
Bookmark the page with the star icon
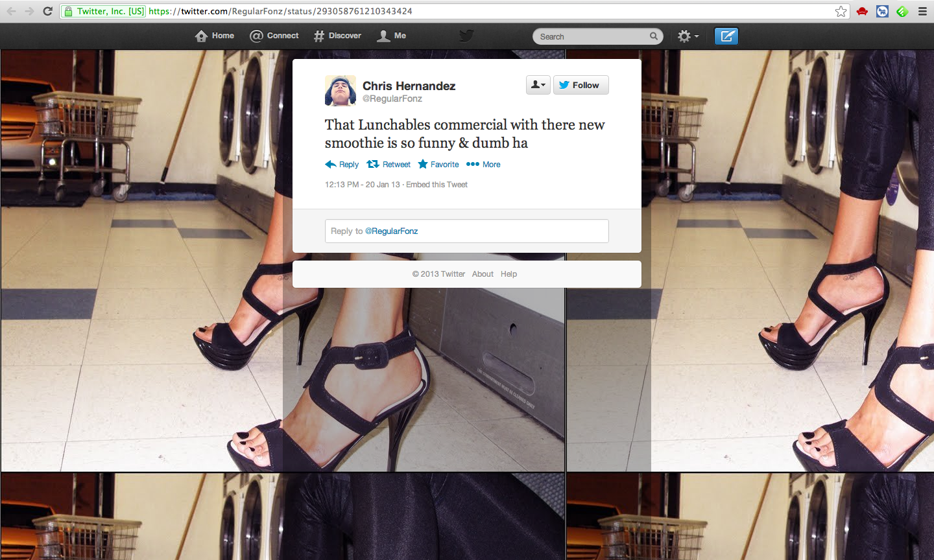click(841, 11)
